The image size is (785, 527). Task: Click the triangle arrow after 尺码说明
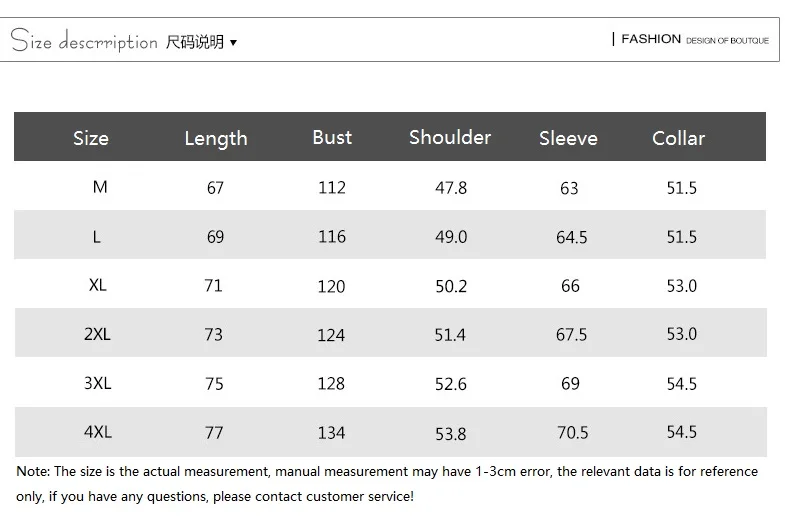233,43
